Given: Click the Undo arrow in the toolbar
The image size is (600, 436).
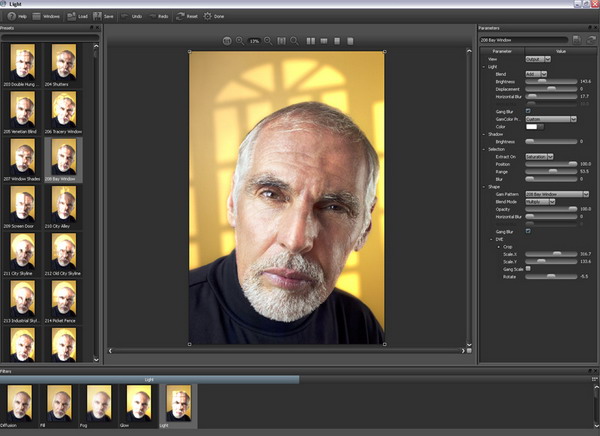Looking at the screenshot, I should pos(126,17).
